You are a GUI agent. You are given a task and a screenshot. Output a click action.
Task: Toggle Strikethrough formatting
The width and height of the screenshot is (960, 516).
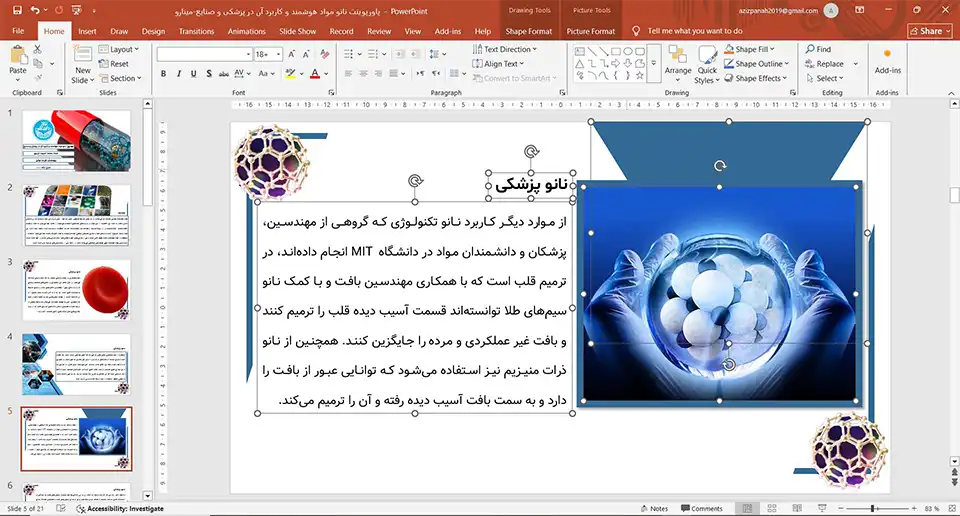(x=223, y=73)
